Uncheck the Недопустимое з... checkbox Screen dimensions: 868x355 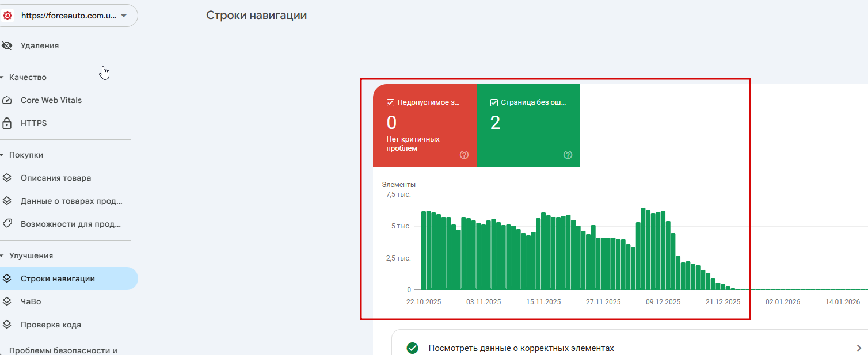(391, 103)
